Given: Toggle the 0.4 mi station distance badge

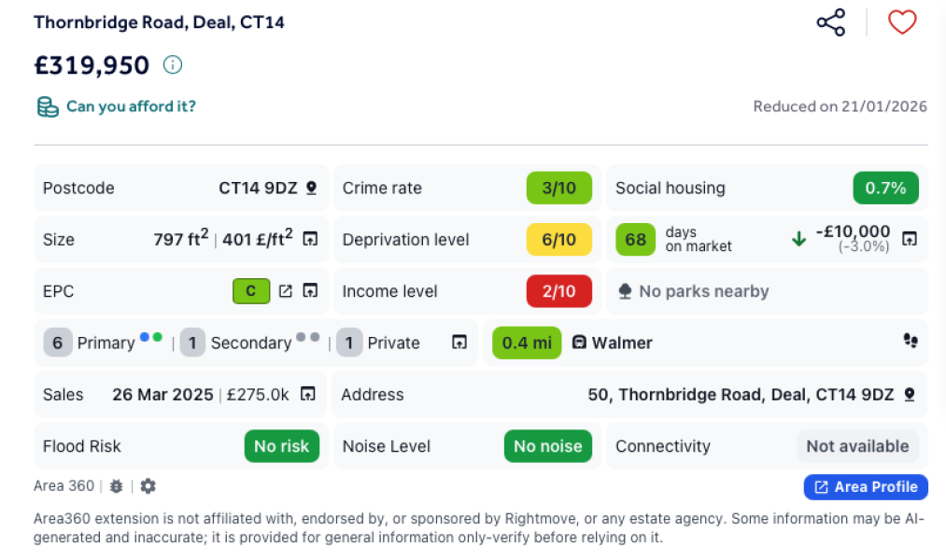Looking at the screenshot, I should tap(526, 343).
